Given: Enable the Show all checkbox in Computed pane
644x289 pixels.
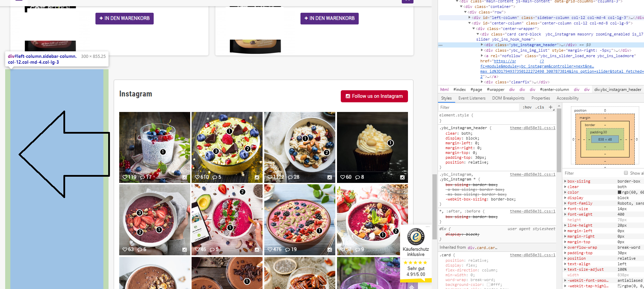Looking at the screenshot, I should pos(626,173).
